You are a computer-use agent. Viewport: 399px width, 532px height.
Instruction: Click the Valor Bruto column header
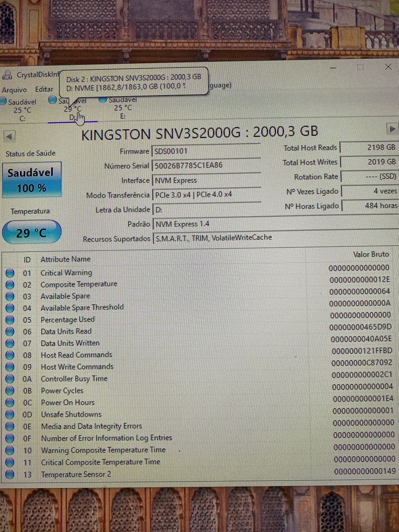(371, 254)
